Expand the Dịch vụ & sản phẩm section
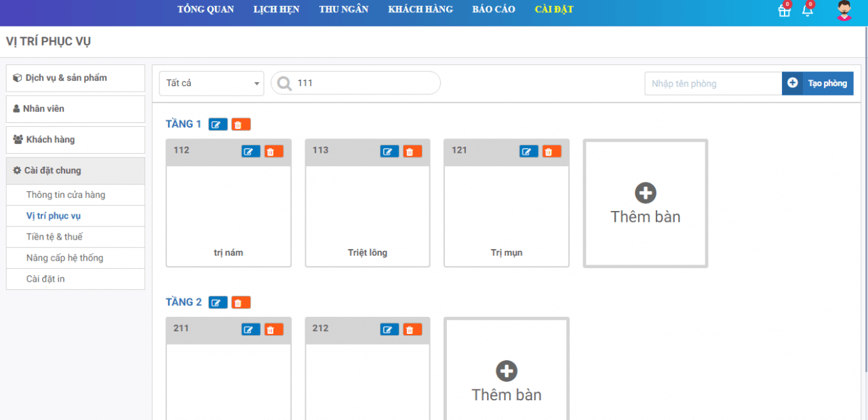This screenshot has height=420, width=868. click(x=75, y=78)
